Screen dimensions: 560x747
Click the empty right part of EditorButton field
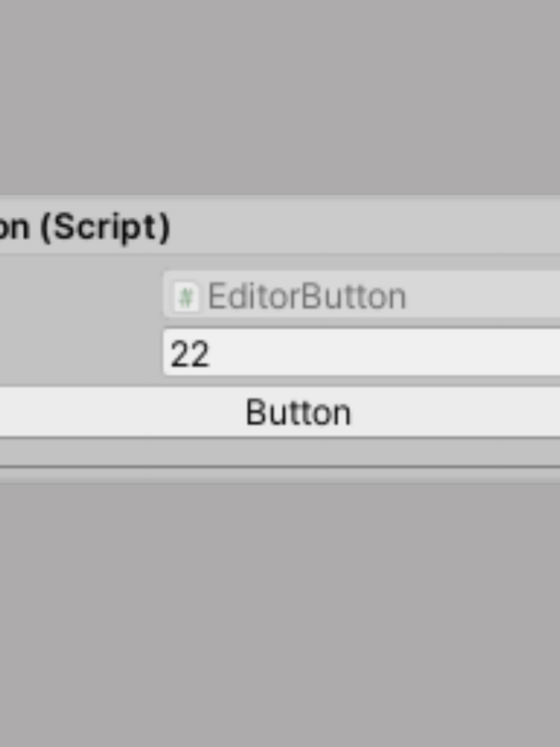(483, 294)
